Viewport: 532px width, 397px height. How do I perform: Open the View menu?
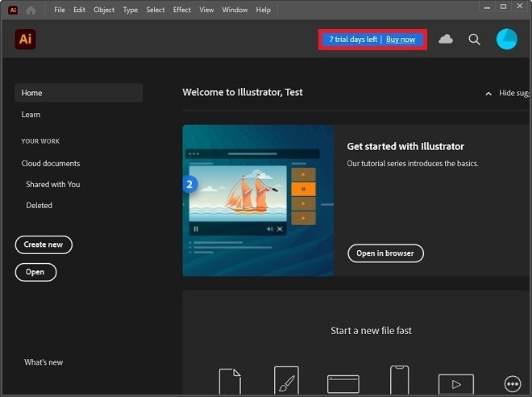(x=206, y=10)
